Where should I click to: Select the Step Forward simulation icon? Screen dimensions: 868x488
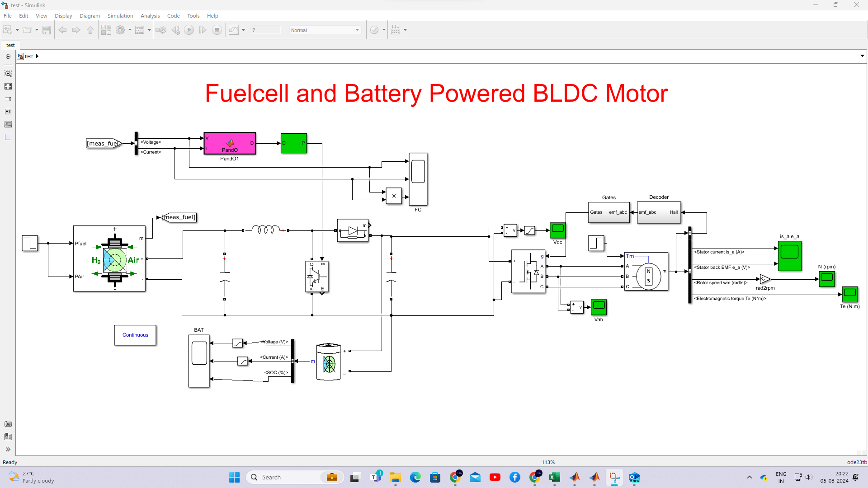click(203, 30)
